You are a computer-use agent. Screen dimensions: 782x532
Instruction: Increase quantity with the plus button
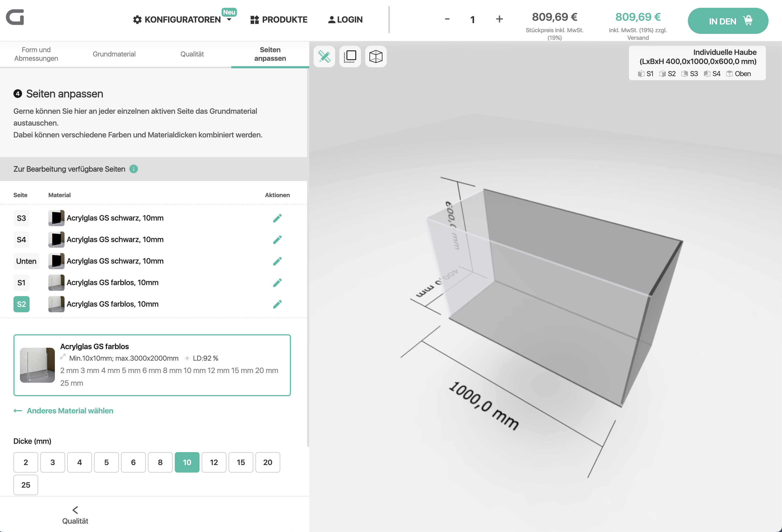[x=499, y=19]
